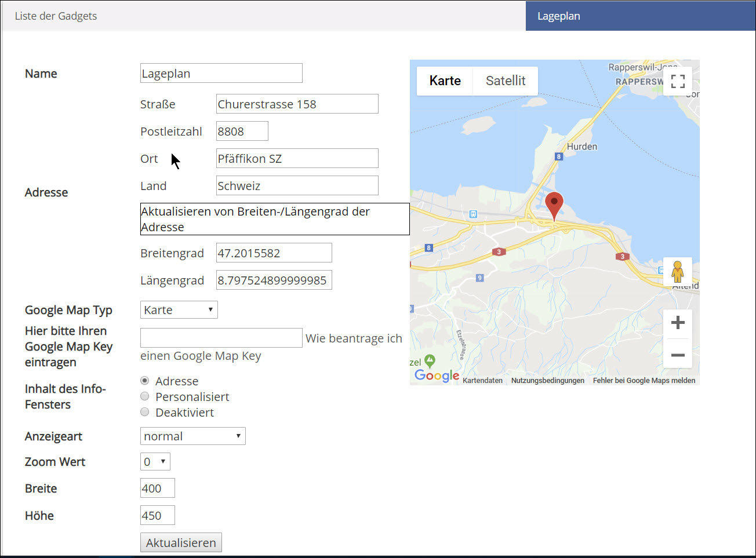Select the Adresse info window option
This screenshot has height=558, width=756.
click(x=145, y=381)
